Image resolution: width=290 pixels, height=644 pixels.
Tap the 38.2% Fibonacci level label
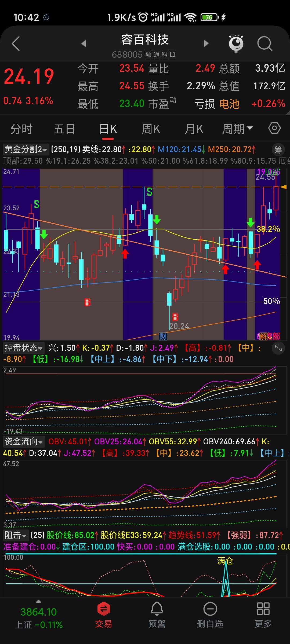pyautogui.click(x=268, y=229)
